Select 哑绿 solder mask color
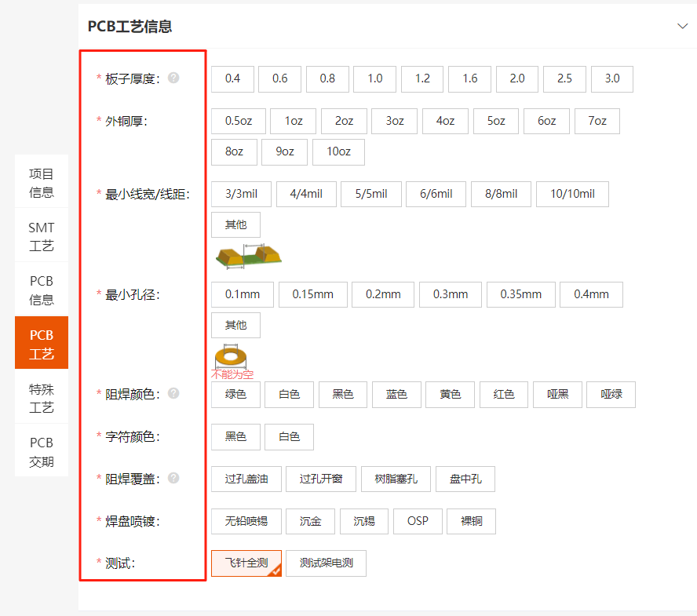Screen dimensions: 697x616 (611, 395)
